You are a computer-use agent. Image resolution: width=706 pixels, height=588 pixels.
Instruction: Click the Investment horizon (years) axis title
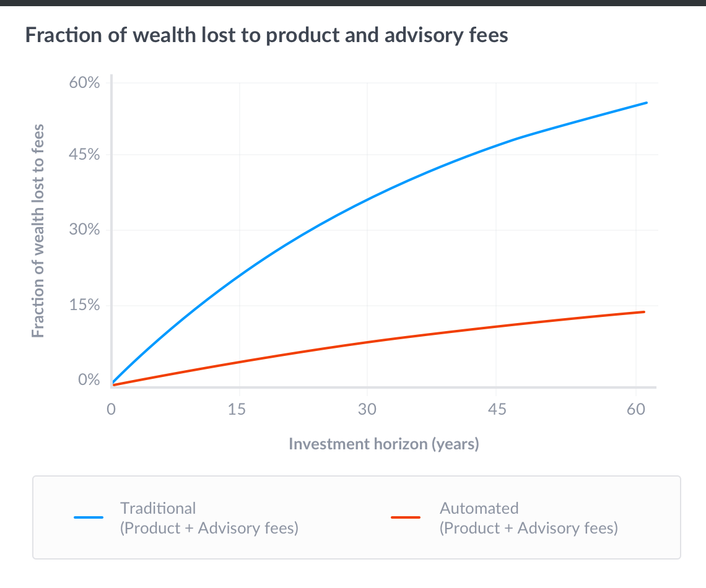[x=384, y=444]
